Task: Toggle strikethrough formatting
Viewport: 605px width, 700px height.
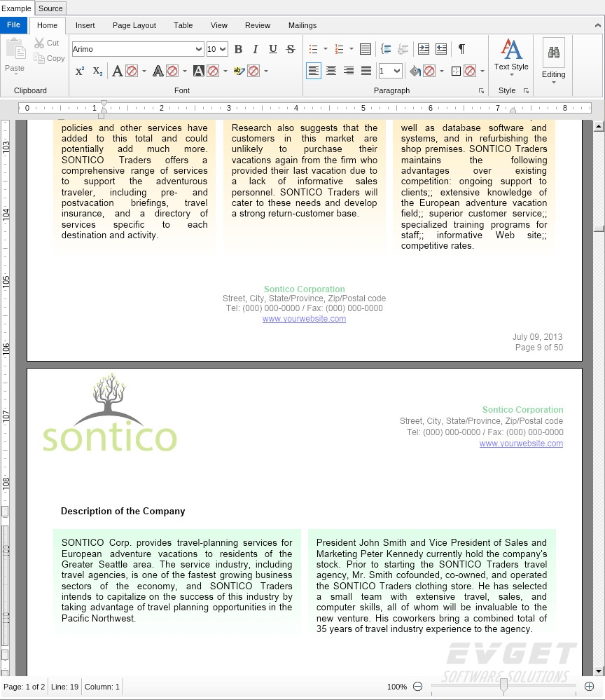Action: point(291,49)
